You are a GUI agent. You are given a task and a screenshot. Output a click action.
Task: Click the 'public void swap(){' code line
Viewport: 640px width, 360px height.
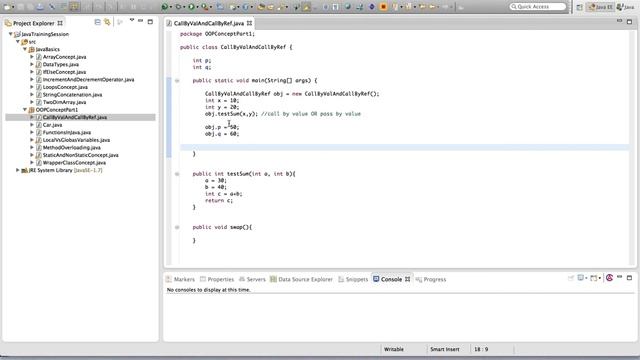tap(222, 227)
